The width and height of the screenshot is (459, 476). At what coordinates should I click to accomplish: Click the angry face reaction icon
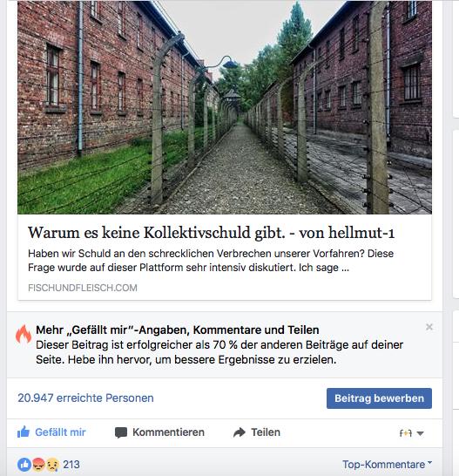coord(38,464)
